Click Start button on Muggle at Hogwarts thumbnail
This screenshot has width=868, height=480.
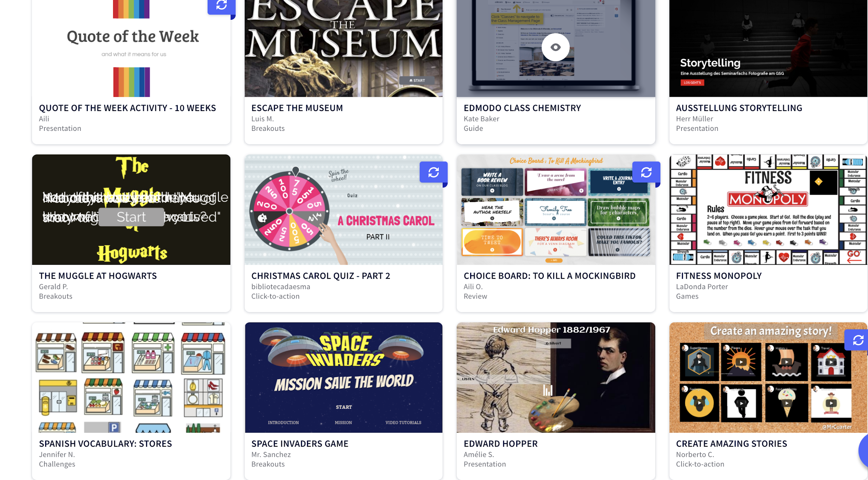[131, 217]
